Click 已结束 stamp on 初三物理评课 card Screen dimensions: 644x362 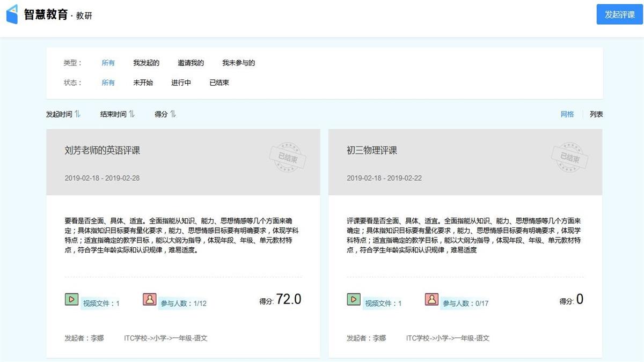click(569, 158)
